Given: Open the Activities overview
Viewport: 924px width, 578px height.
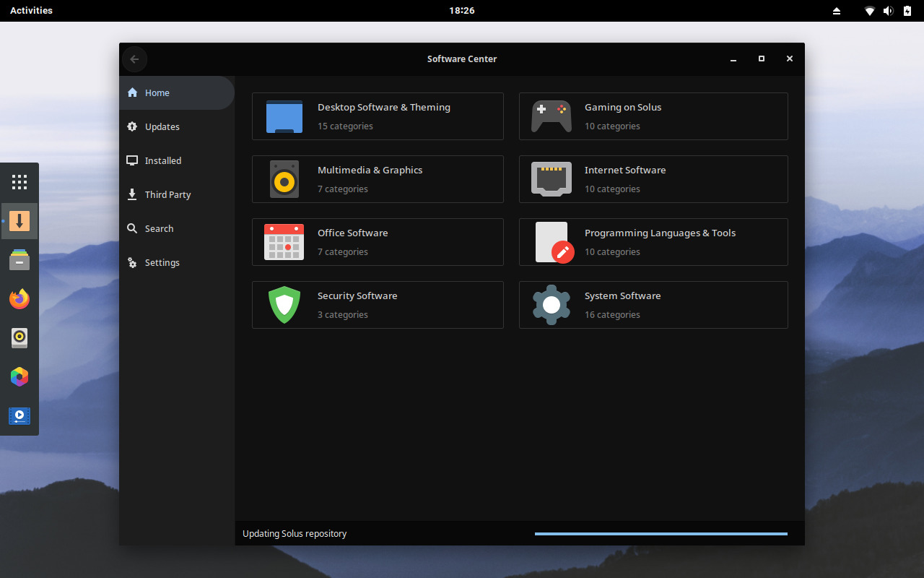Looking at the screenshot, I should (30, 10).
